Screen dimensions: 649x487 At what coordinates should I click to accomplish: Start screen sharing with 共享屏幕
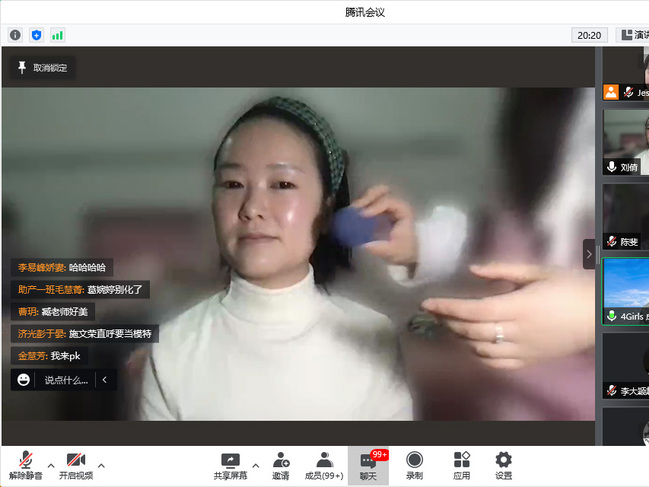pyautogui.click(x=230, y=463)
